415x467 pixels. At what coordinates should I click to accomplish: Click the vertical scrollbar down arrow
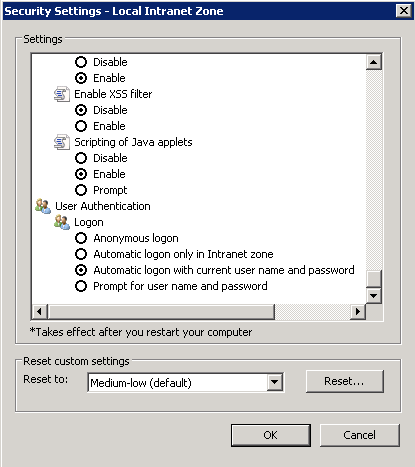coord(374,296)
